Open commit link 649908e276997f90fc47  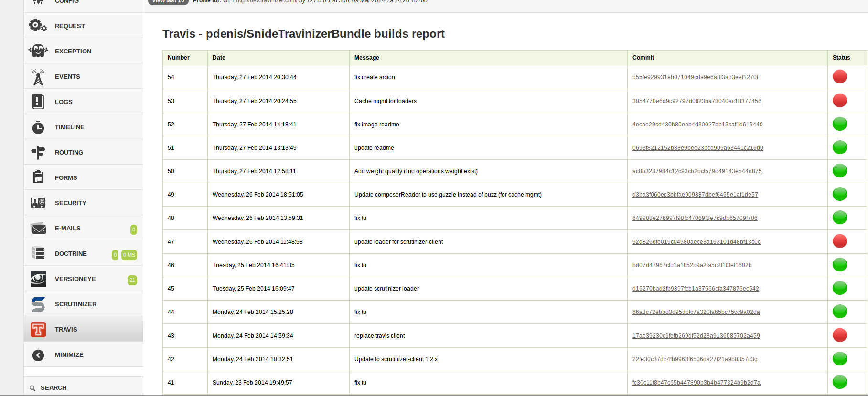(x=695, y=218)
